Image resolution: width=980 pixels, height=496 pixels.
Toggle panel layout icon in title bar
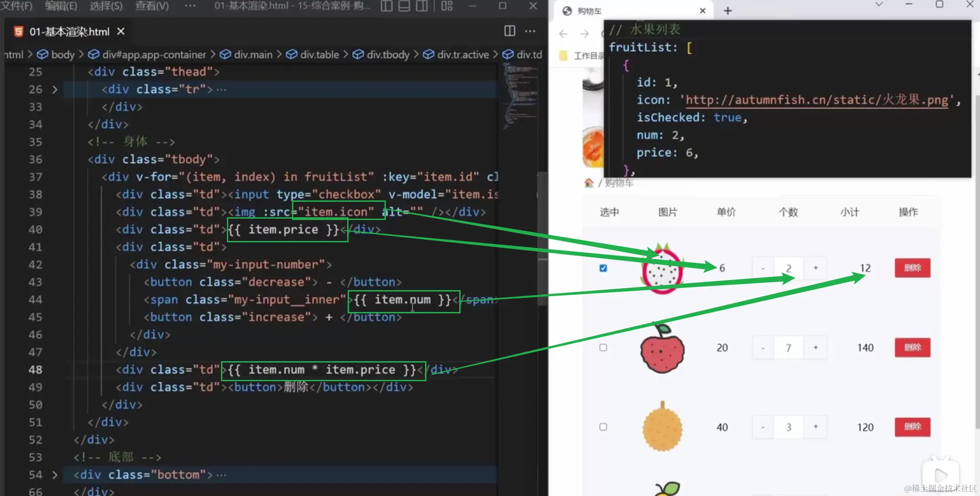click(x=404, y=6)
